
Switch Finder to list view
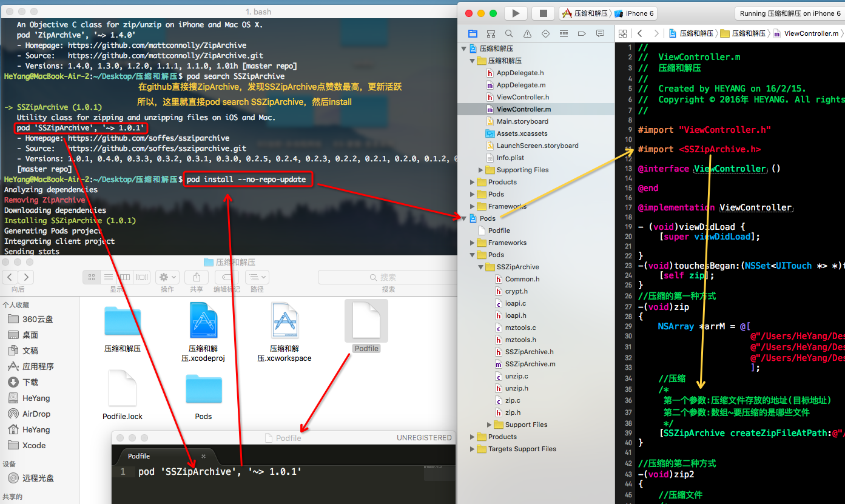click(109, 277)
